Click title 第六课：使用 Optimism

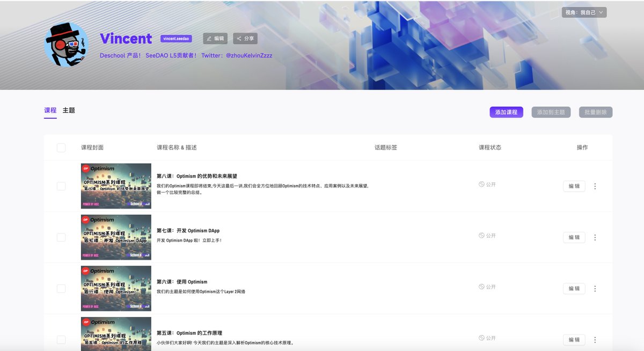pyautogui.click(x=182, y=282)
